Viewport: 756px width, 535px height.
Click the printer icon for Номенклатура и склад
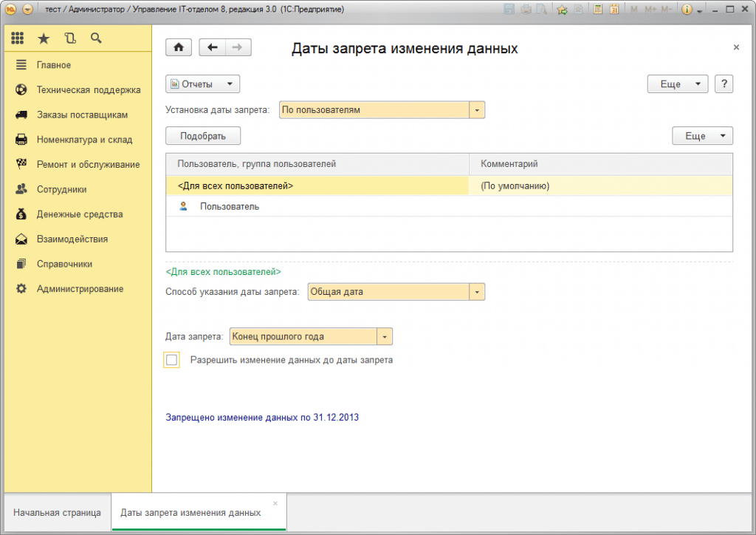pos(21,140)
